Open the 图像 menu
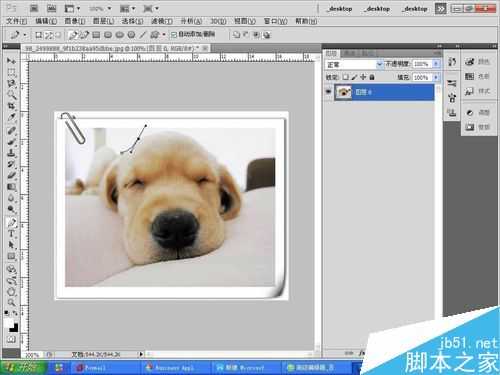 point(75,21)
